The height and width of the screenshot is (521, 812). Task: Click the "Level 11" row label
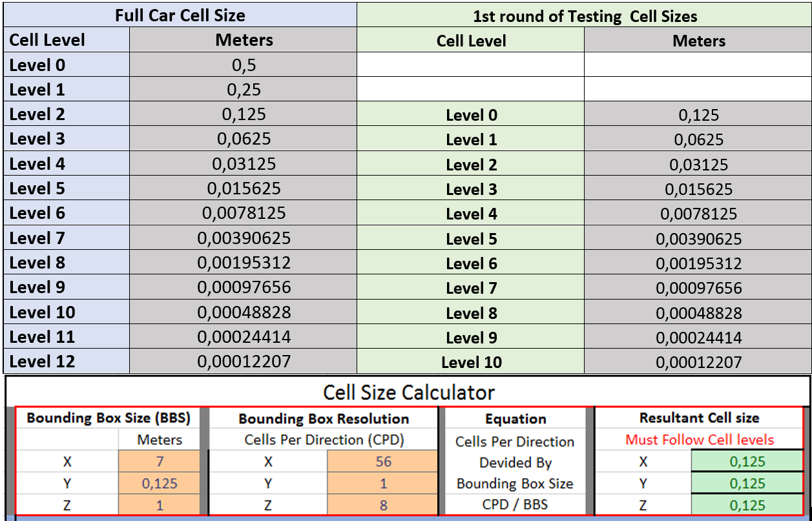[x=43, y=337]
